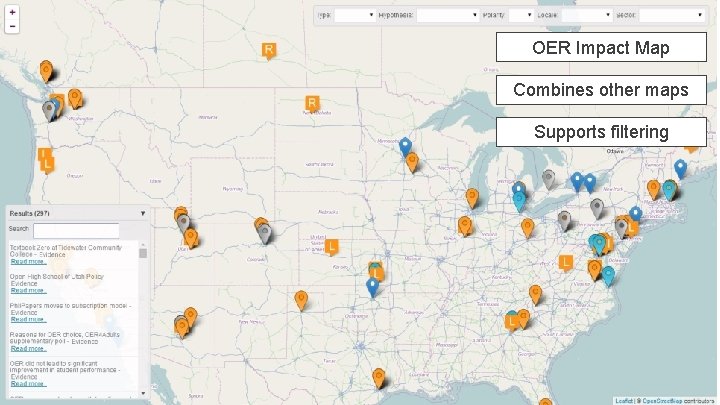Select the teal pin on Virginia coast
Viewport: 720px width, 405px height.
point(608,276)
